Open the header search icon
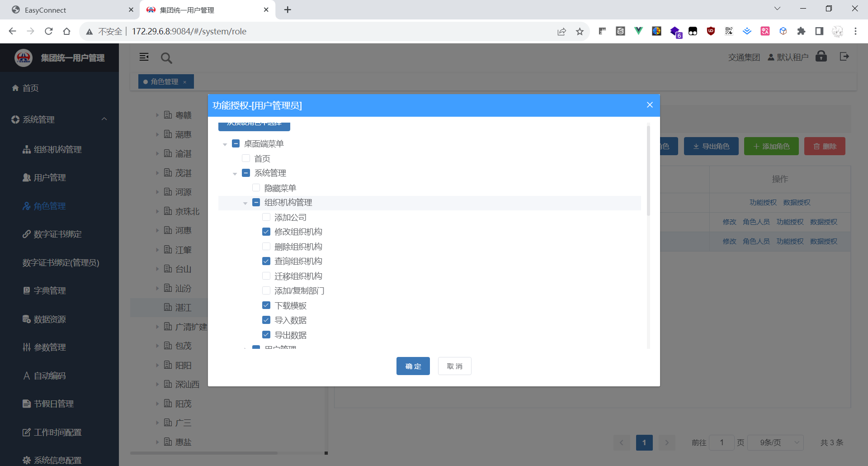 pos(166,57)
